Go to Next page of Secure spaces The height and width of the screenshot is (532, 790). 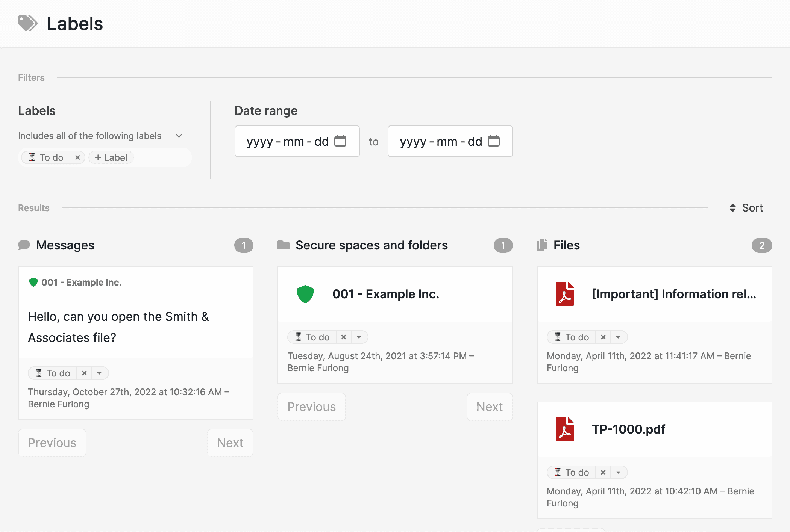(490, 407)
